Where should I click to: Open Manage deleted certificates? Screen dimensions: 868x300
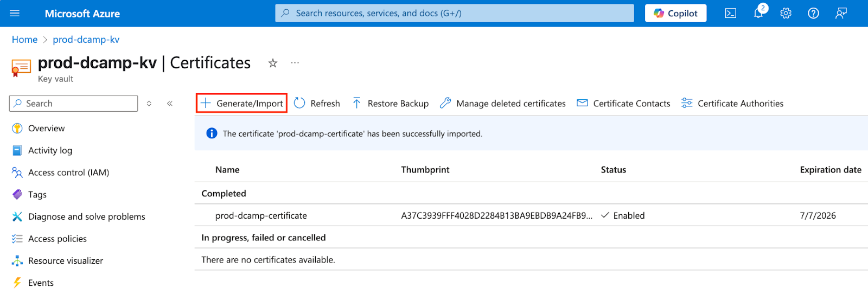(502, 103)
